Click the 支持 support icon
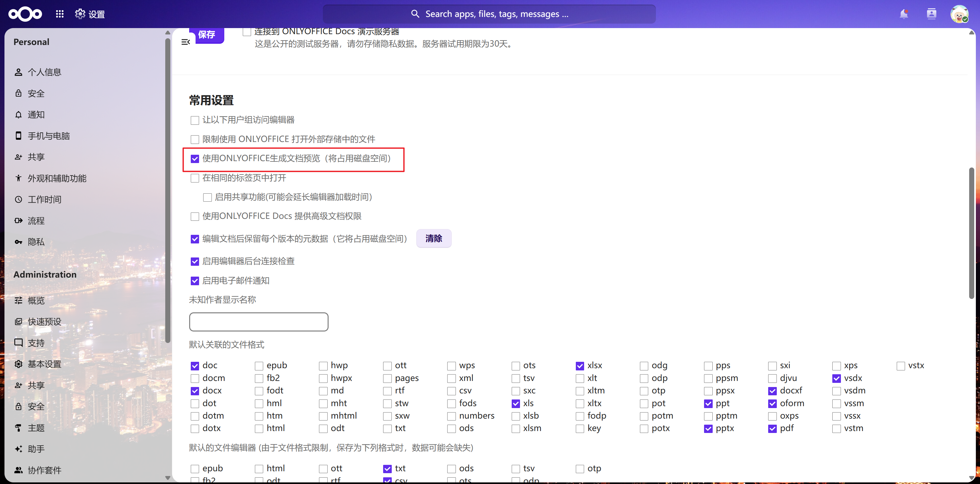This screenshot has width=980, height=484. tap(18, 343)
